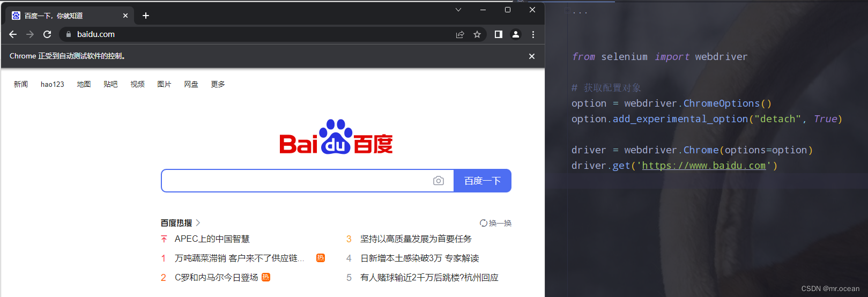Open image search with camera icon
The height and width of the screenshot is (297, 868).
pos(439,181)
